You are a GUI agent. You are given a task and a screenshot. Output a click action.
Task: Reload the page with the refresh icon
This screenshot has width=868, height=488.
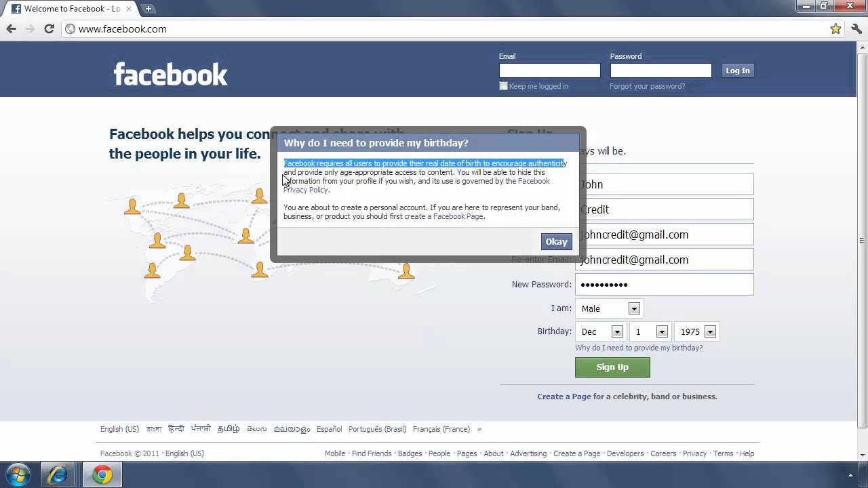click(49, 28)
